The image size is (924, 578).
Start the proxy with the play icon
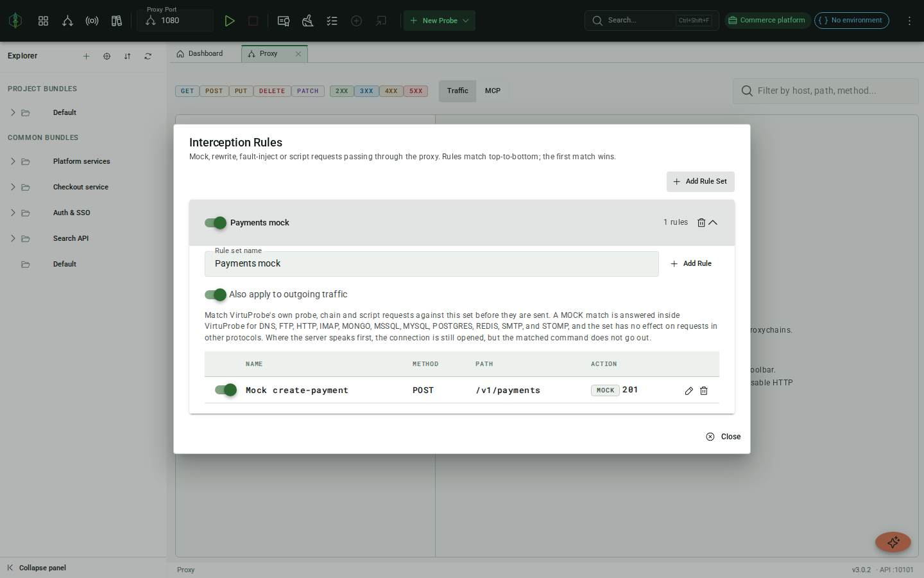click(229, 21)
